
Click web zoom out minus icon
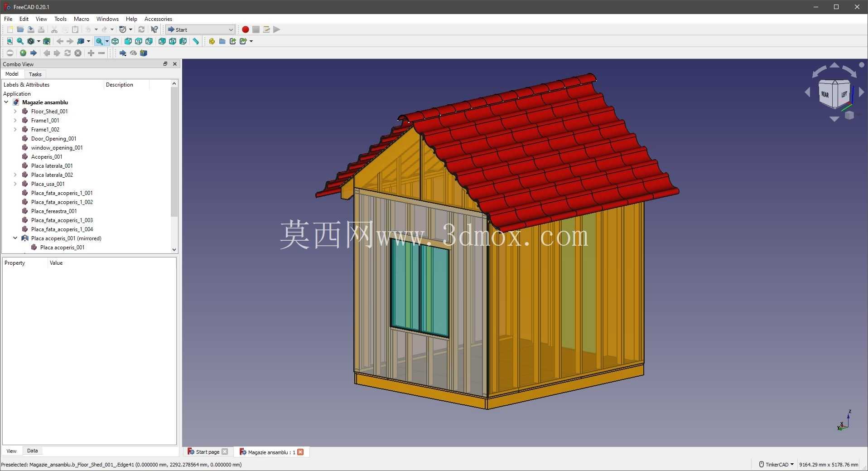(101, 53)
